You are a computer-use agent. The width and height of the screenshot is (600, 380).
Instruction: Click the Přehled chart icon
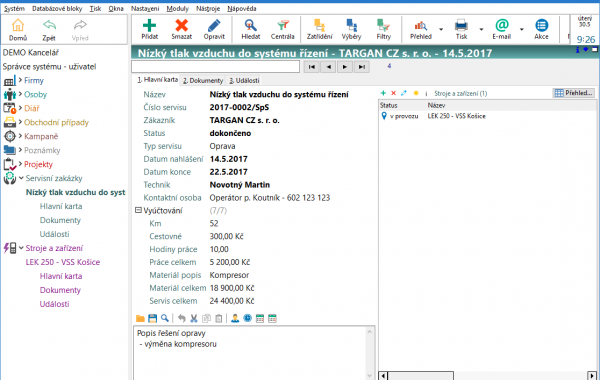point(421,25)
